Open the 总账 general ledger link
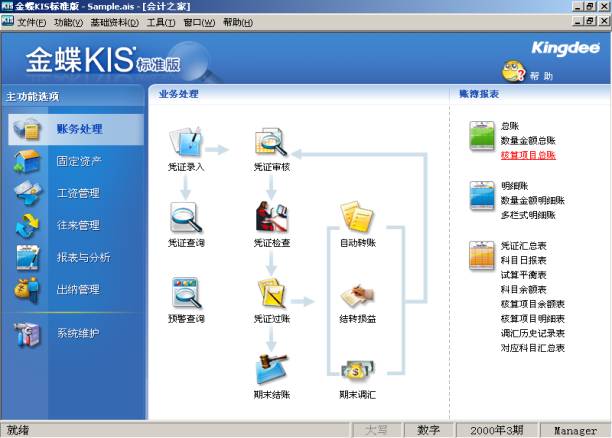 [510, 126]
